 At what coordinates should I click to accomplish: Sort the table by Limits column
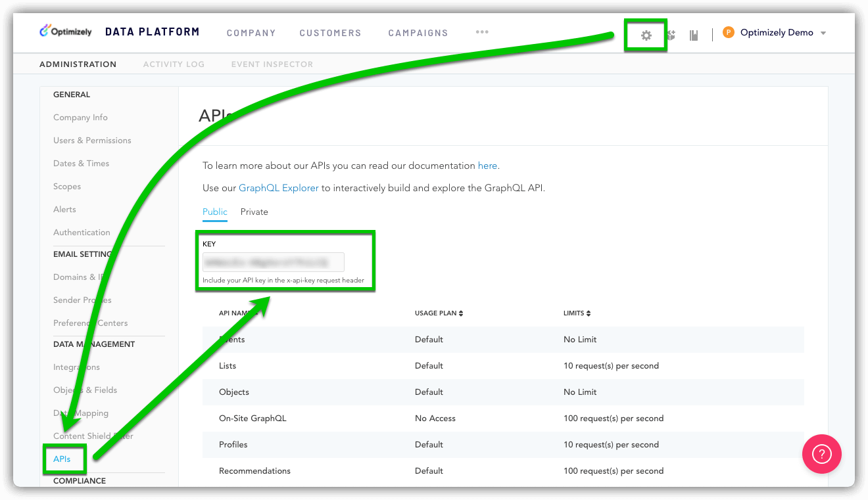pos(578,313)
